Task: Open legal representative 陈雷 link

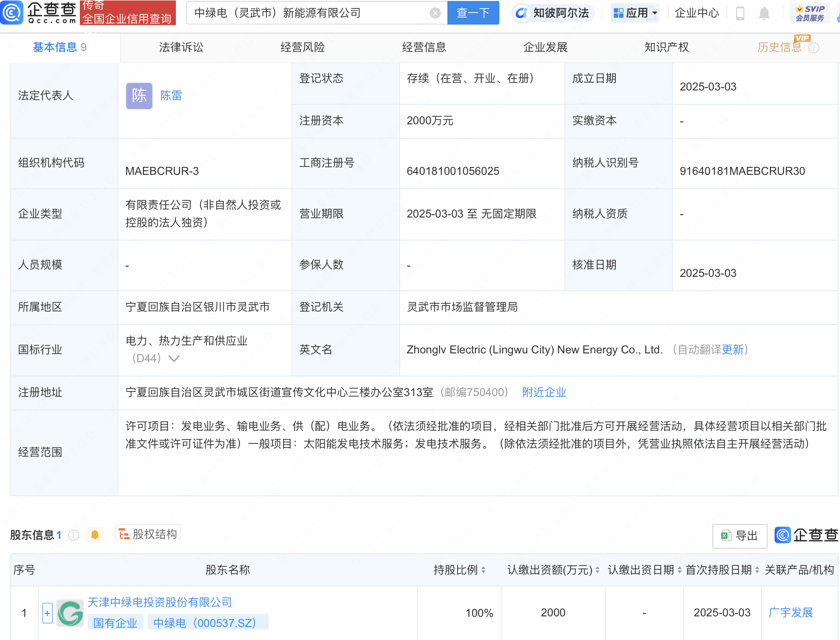Action: point(171,96)
